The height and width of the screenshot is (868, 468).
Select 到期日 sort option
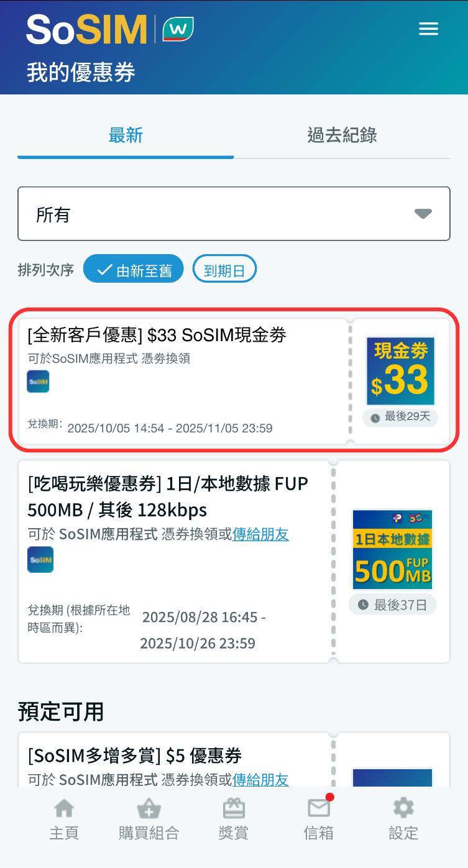point(224,269)
